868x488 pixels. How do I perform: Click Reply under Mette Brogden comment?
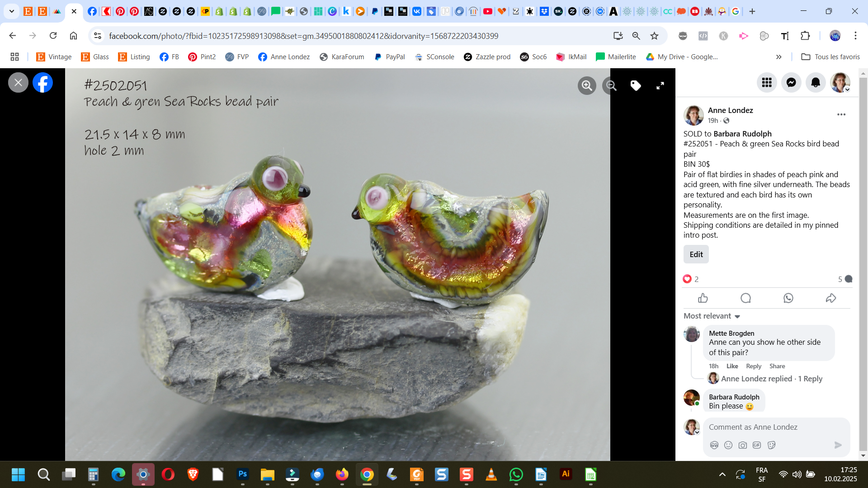753,366
